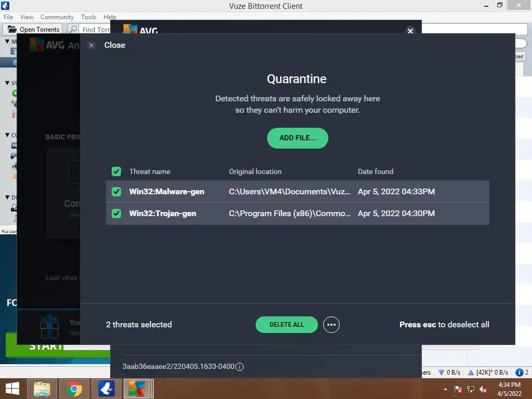The height and width of the screenshot is (399, 532).
Task: Click the magnifier icon beside Find Torrents
Action: tap(73, 29)
